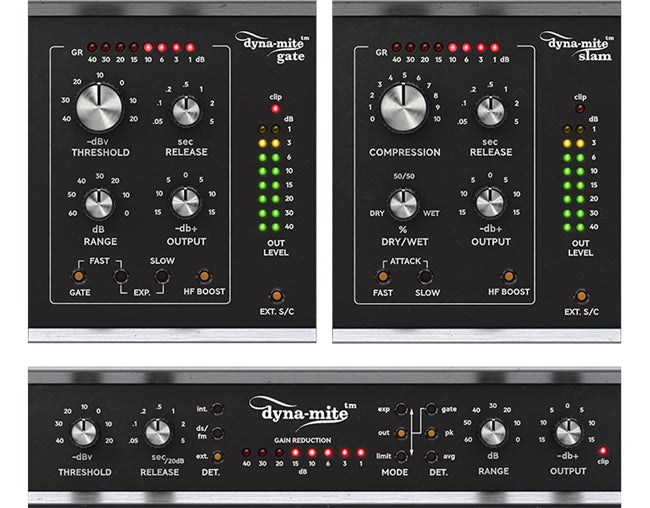Image resolution: width=650 pixels, height=508 pixels.
Task: Click the Dry/Wet knob on the slam plugin
Action: [403, 204]
